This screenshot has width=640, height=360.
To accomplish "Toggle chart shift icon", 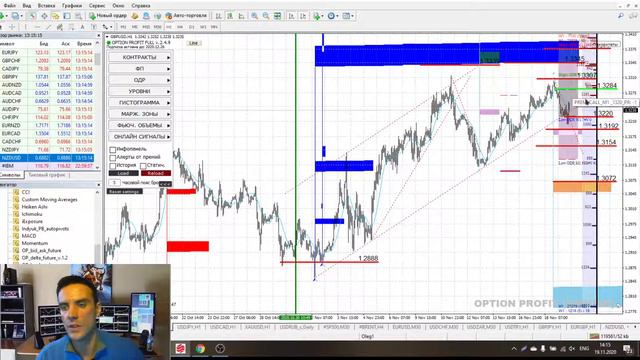I will (303, 16).
